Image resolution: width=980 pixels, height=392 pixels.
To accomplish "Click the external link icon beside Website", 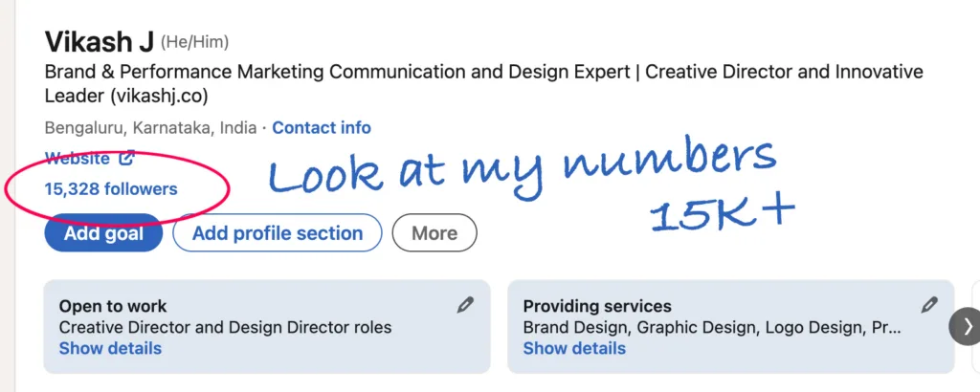I will (126, 158).
